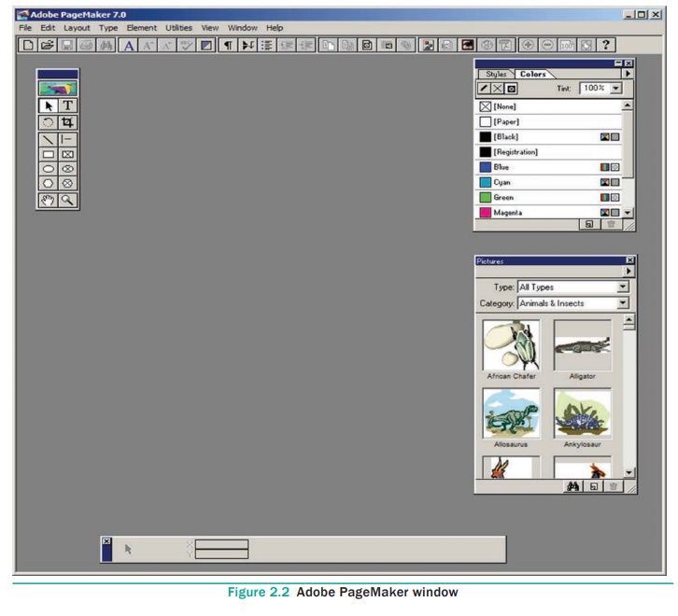Click the Zoom Out minus toolbar icon

point(547,45)
